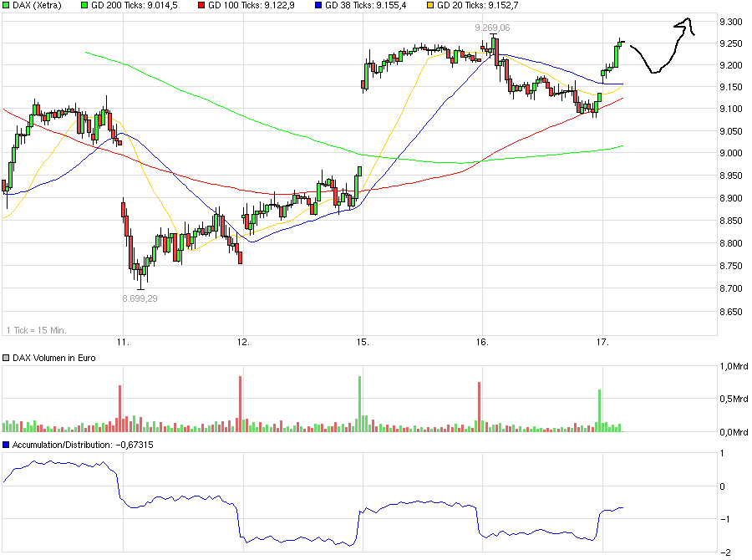Click the tall red volume bar at day 16 open
This screenshot has width=752, height=560.
pyautogui.click(x=479, y=407)
